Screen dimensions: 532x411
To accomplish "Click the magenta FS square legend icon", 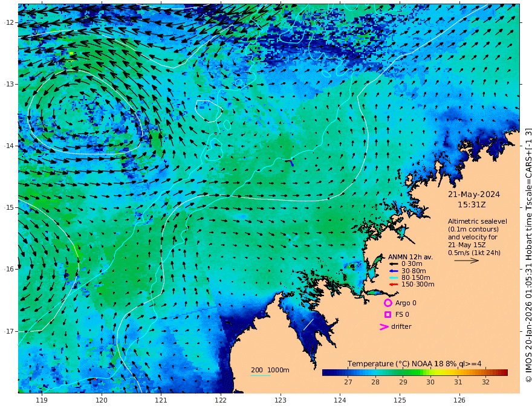I will point(388,315).
